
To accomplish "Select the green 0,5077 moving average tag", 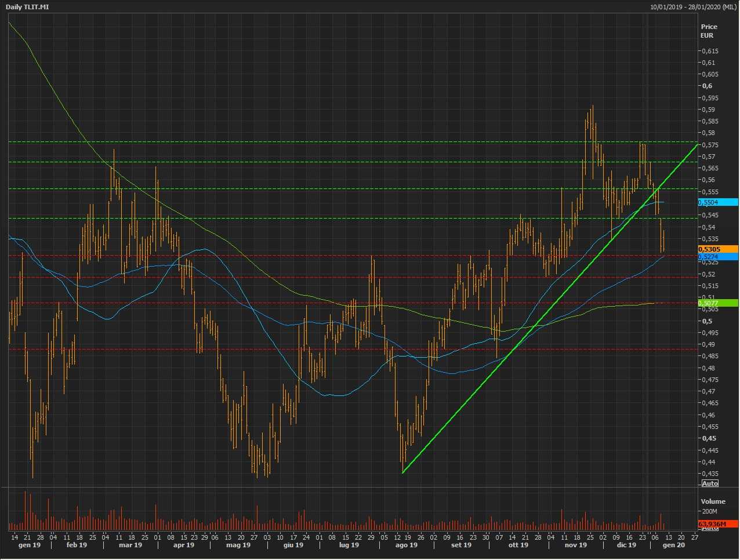I will click(x=718, y=303).
